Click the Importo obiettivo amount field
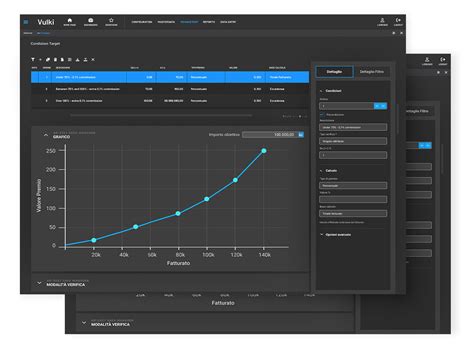 (x=270, y=135)
